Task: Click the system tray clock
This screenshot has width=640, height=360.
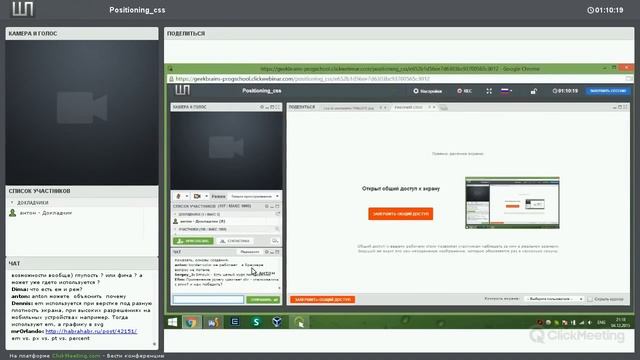Action: tap(620, 322)
